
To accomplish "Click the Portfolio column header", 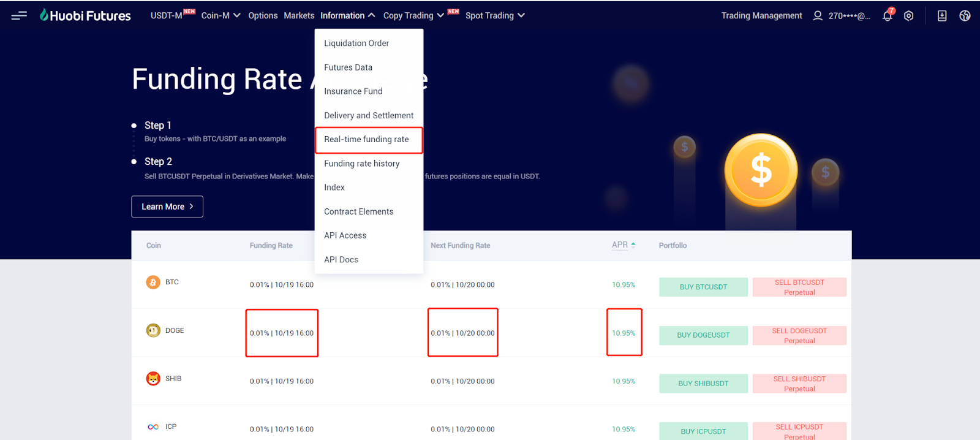I will tap(673, 245).
